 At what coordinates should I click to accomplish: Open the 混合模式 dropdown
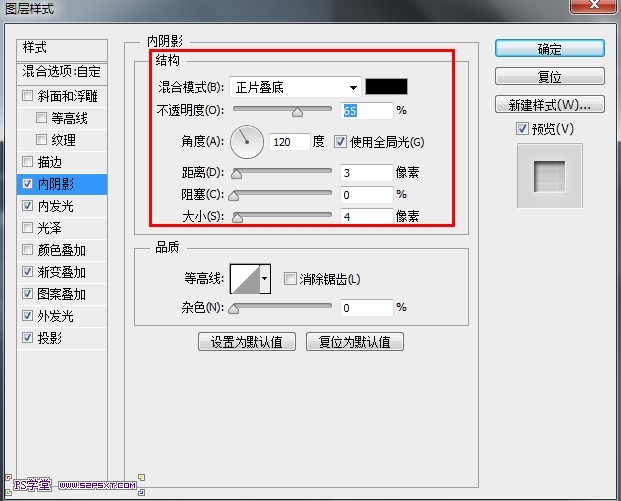click(295, 87)
